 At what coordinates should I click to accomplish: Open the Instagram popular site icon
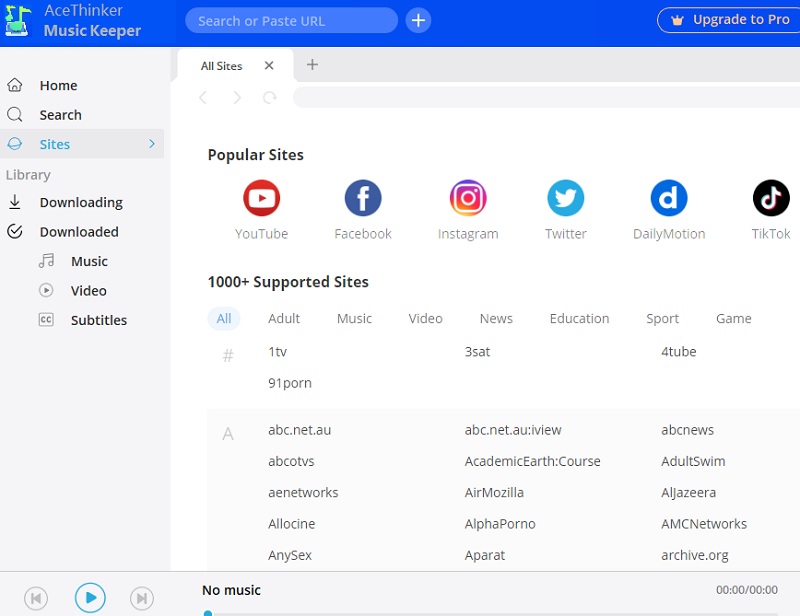[x=468, y=198]
